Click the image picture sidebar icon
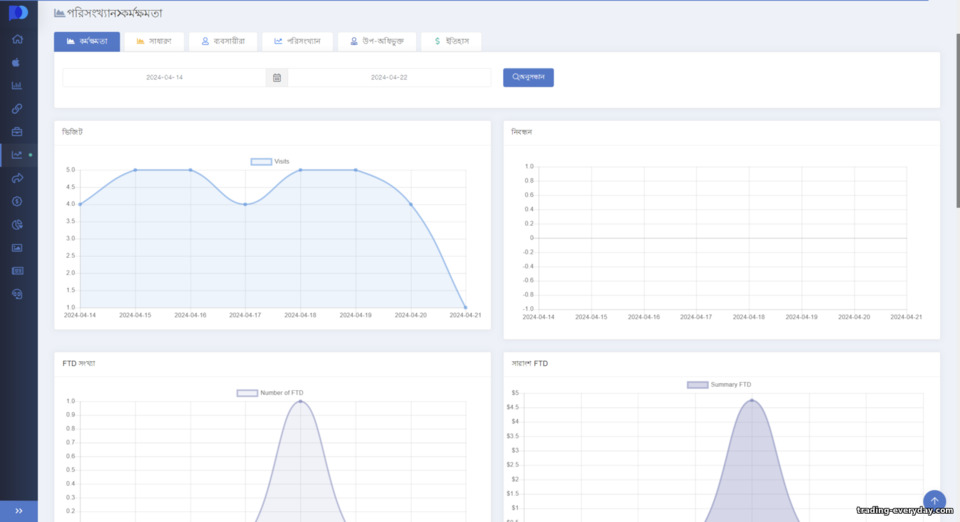The height and width of the screenshot is (522, 960). tap(17, 248)
